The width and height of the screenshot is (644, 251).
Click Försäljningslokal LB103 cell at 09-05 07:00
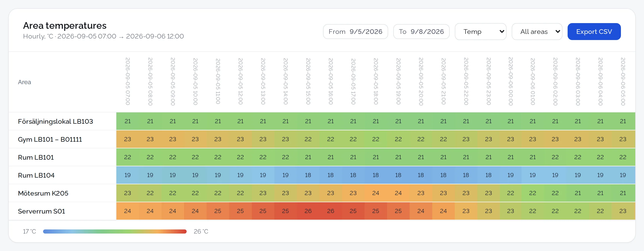(x=128, y=121)
